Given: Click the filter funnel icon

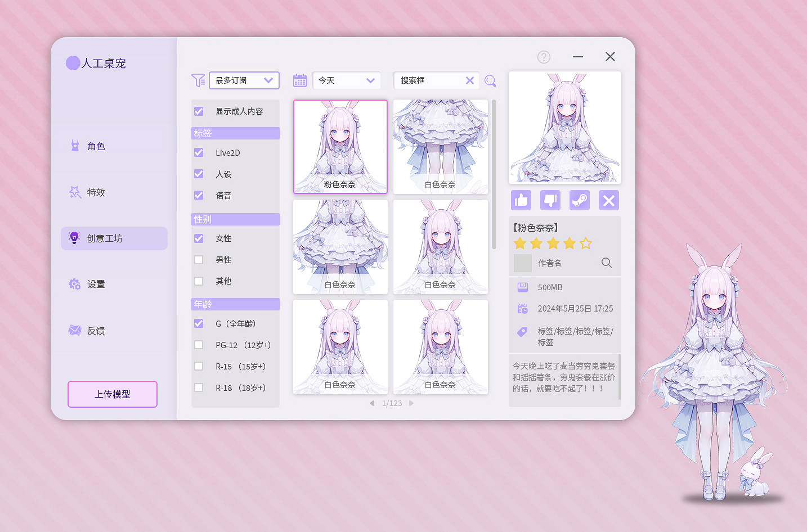Looking at the screenshot, I should tap(198, 80).
